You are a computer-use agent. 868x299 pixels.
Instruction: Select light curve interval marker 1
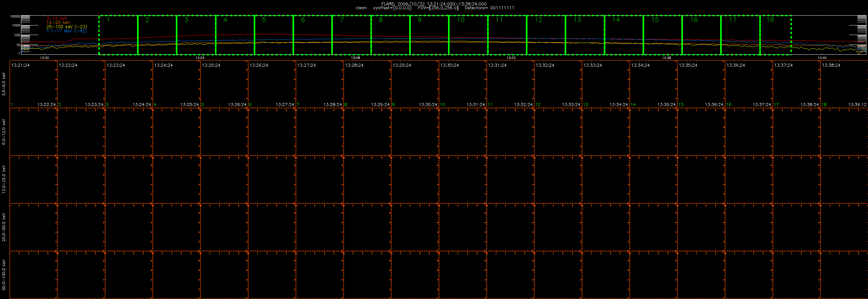[x=108, y=20]
